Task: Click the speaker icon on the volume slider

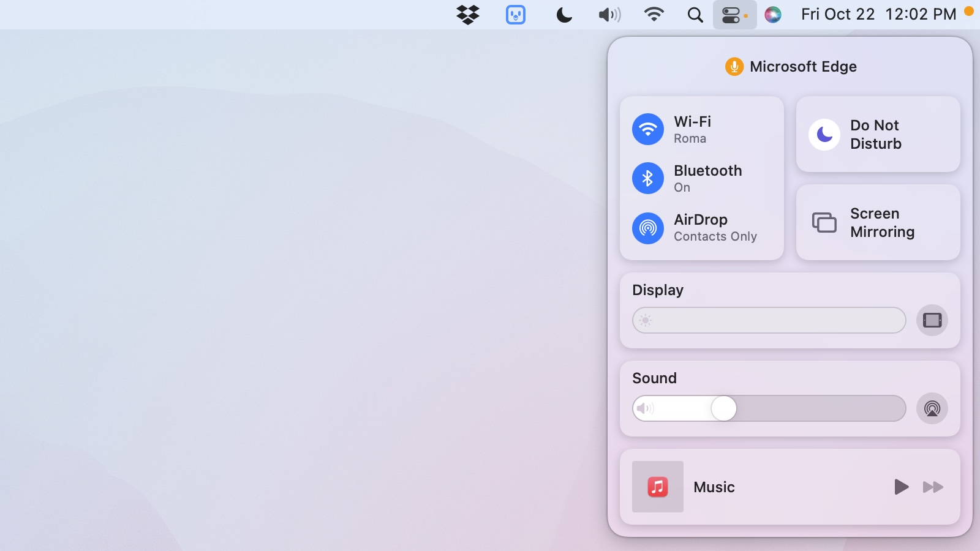Action: (645, 408)
